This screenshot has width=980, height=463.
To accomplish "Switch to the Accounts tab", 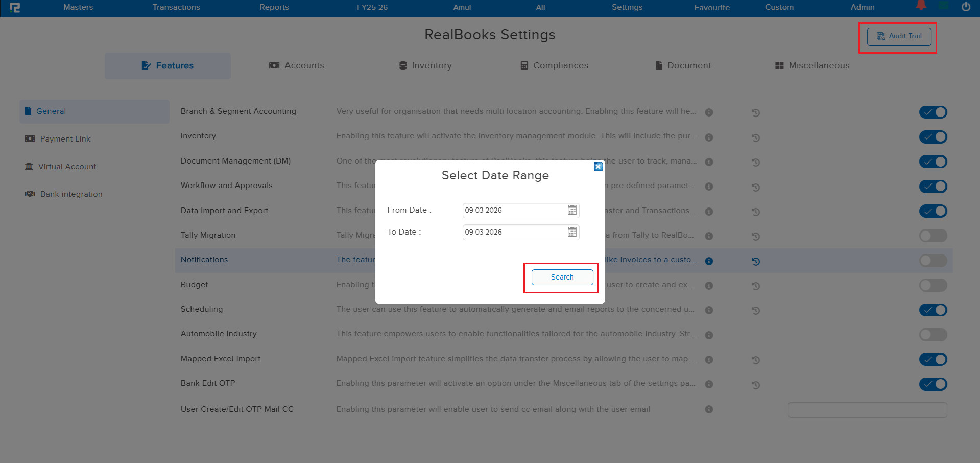I will pos(297,65).
